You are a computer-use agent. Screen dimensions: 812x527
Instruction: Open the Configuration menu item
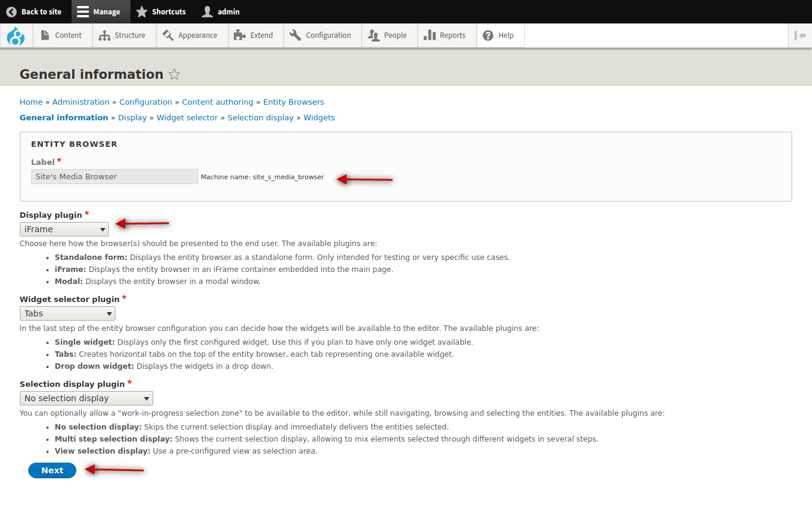(x=321, y=35)
